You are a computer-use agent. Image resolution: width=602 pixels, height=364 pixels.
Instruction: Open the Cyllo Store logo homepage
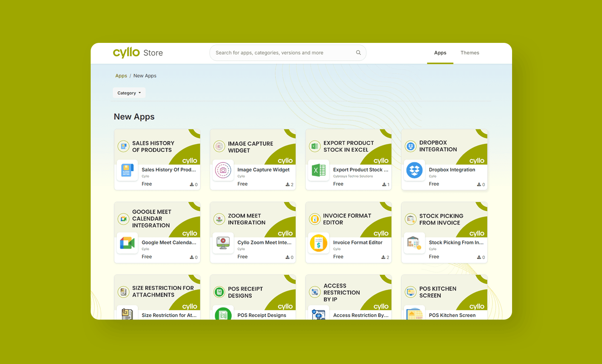pyautogui.click(x=138, y=53)
